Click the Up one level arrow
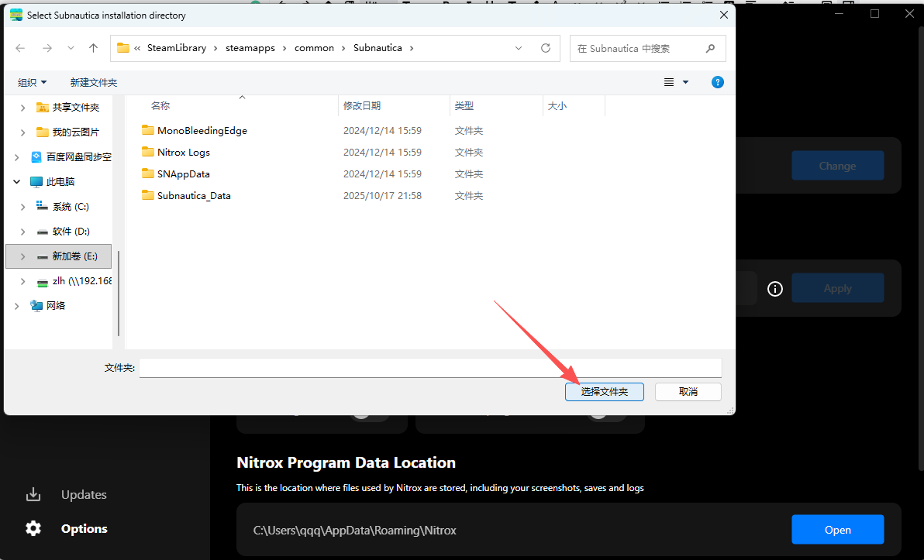Screen dimensions: 924x560 pyautogui.click(x=93, y=48)
